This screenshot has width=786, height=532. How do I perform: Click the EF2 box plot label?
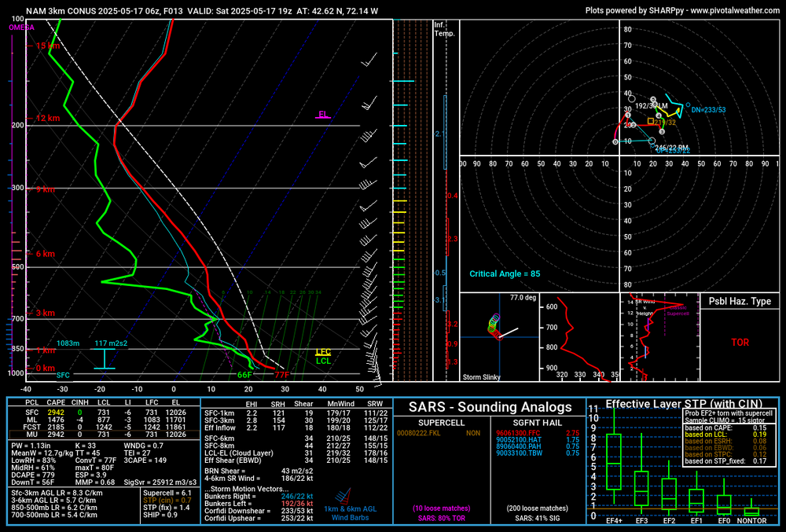pos(669,521)
